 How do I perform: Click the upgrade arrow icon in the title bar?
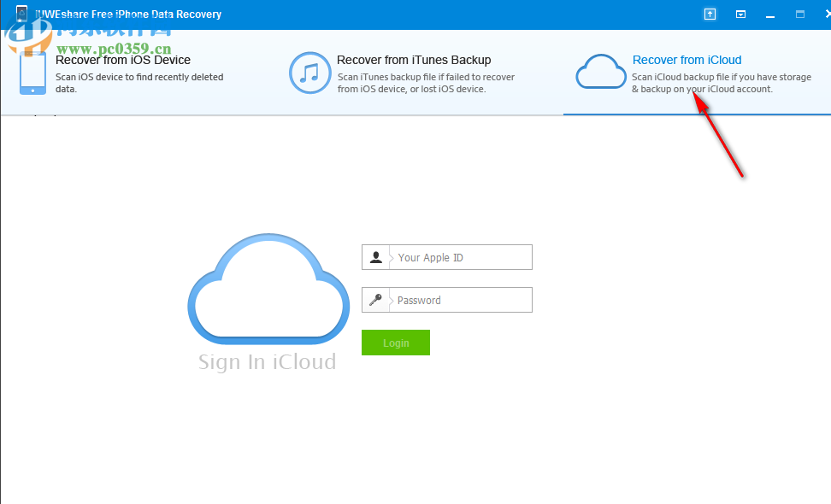pyautogui.click(x=709, y=14)
